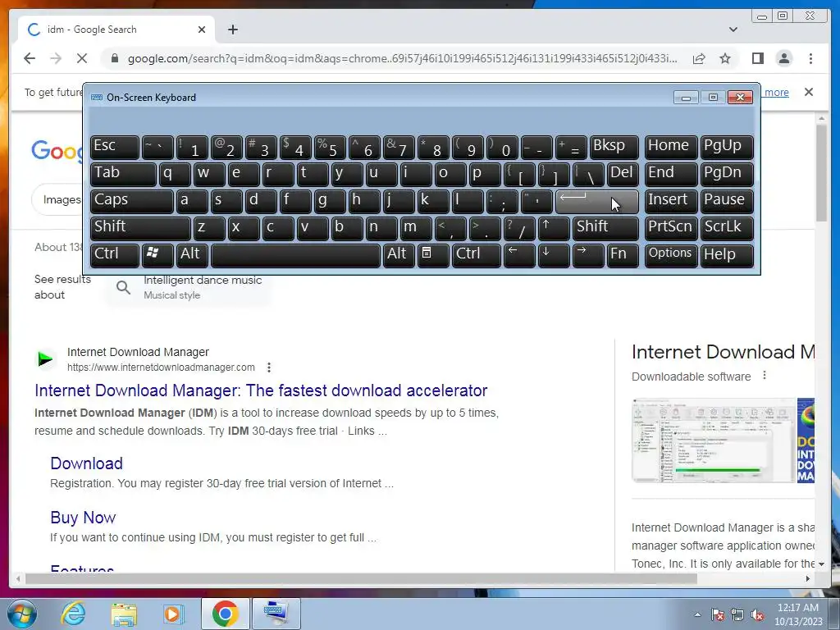Toggle left Shift key on keyboard
Screen dimensions: 840x630
tap(140, 228)
